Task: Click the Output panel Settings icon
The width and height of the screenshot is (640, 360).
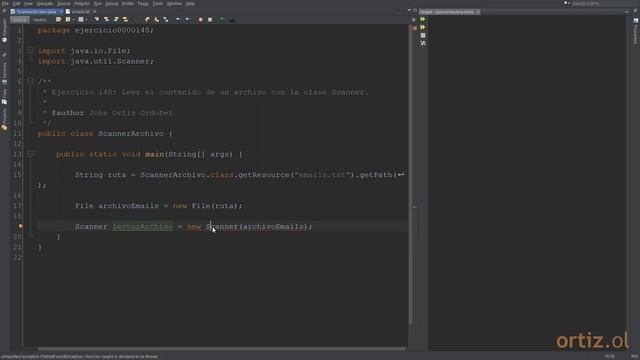Action: [x=423, y=43]
